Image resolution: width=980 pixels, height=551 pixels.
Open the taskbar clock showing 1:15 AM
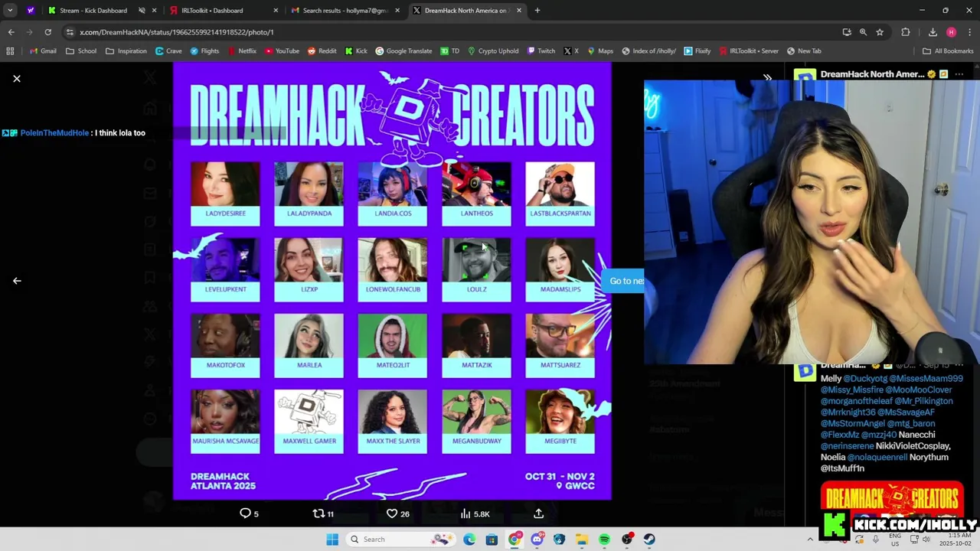954,540
